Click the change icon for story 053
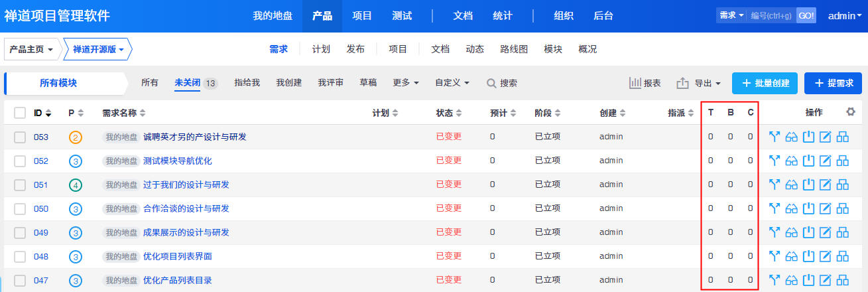 pyautogui.click(x=774, y=137)
